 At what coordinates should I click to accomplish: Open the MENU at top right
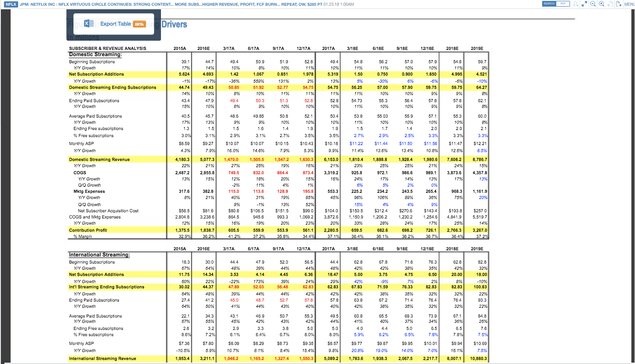coord(629,4)
